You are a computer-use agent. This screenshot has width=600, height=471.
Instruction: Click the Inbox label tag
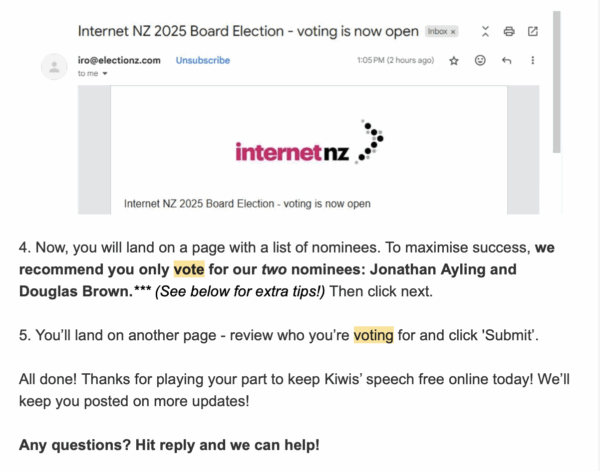(436, 32)
